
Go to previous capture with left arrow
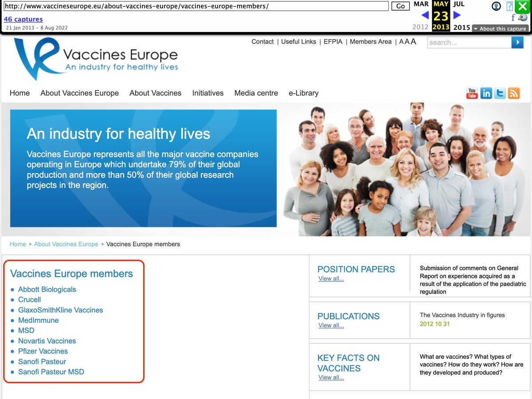pyautogui.click(x=425, y=16)
